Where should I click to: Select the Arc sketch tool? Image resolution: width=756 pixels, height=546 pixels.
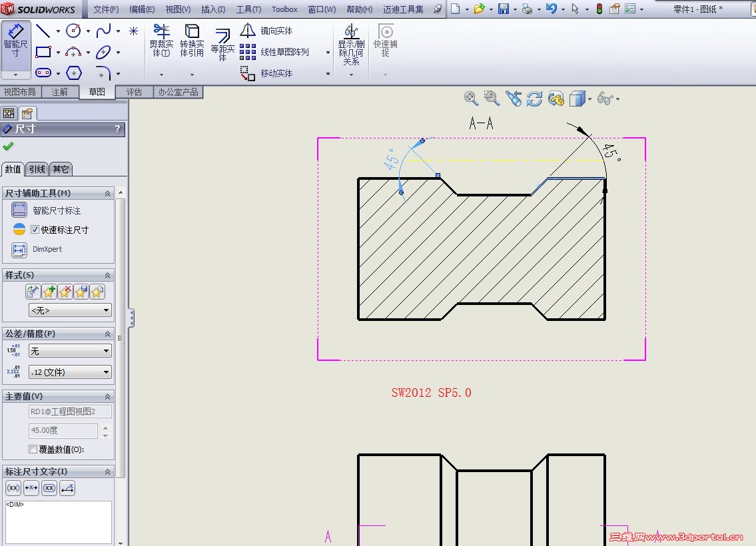73,52
